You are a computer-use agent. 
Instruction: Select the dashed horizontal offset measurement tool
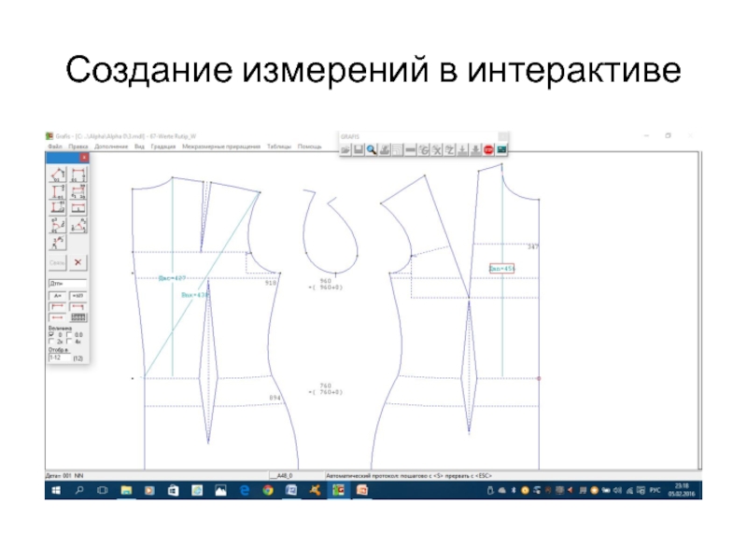click(78, 191)
